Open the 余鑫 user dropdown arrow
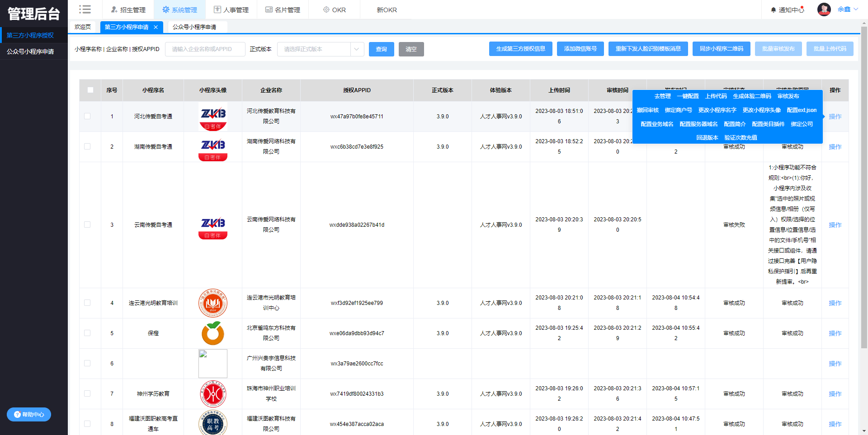 (x=856, y=9)
